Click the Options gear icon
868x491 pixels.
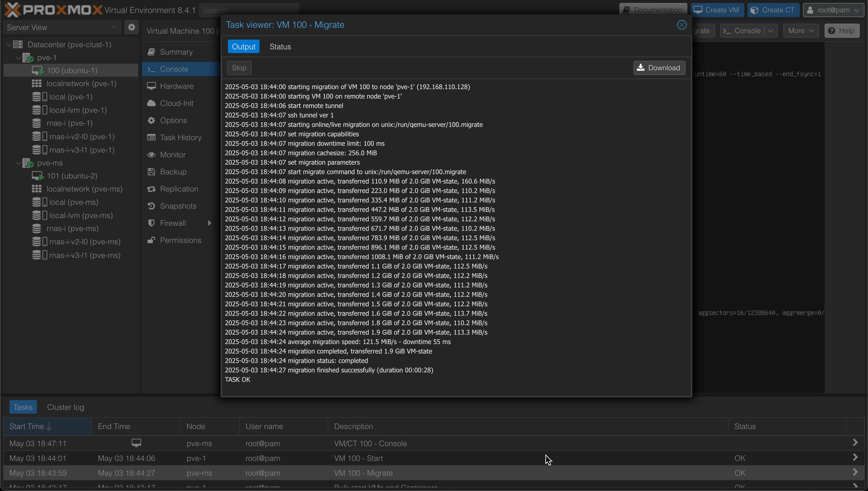click(x=151, y=120)
